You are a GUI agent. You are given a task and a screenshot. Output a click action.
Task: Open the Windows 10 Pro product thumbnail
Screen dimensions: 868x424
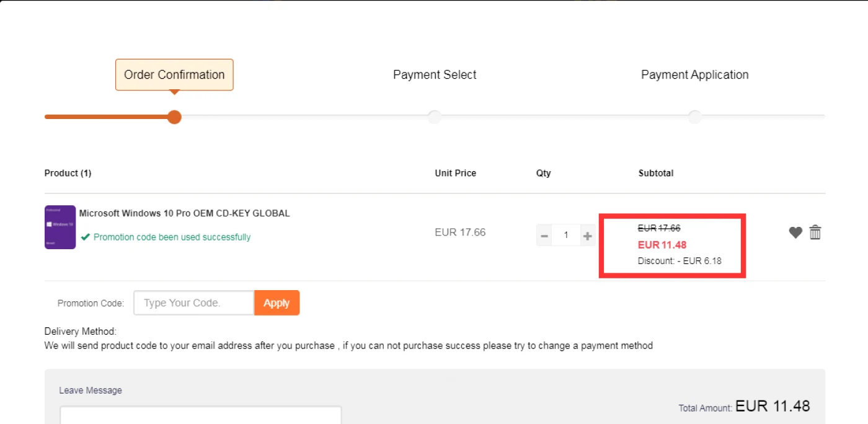pyautogui.click(x=60, y=227)
